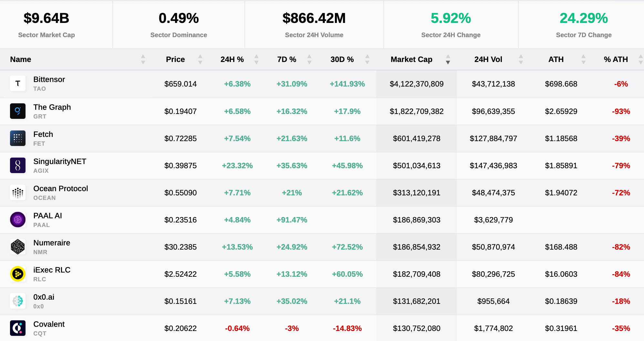Image resolution: width=644 pixels, height=341 pixels.
Task: Click the PAAL AI purple logo icon
Action: [x=18, y=220]
